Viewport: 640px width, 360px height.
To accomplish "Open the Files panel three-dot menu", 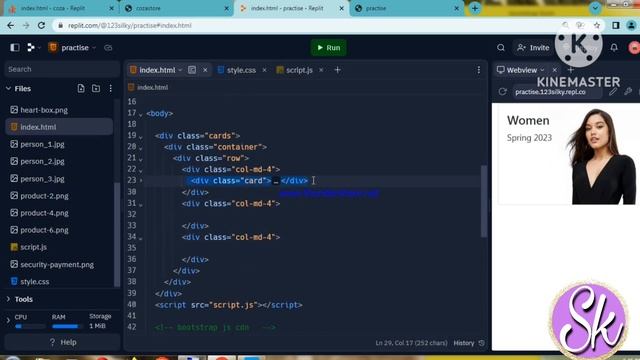I will tap(111, 89).
